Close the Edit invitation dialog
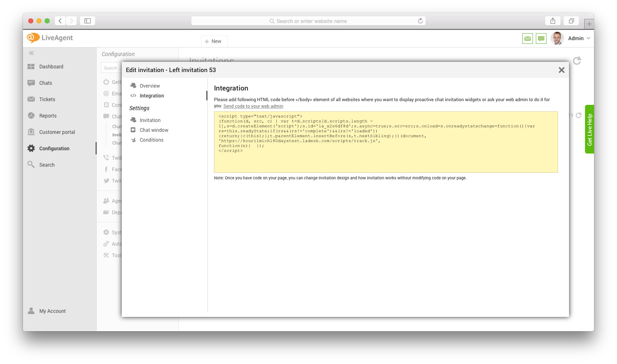 [x=561, y=70]
